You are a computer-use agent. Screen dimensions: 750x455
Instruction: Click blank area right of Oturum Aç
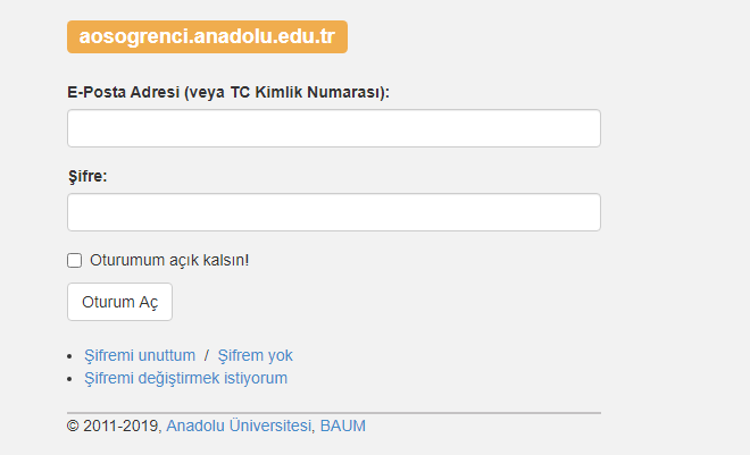tap(380, 302)
